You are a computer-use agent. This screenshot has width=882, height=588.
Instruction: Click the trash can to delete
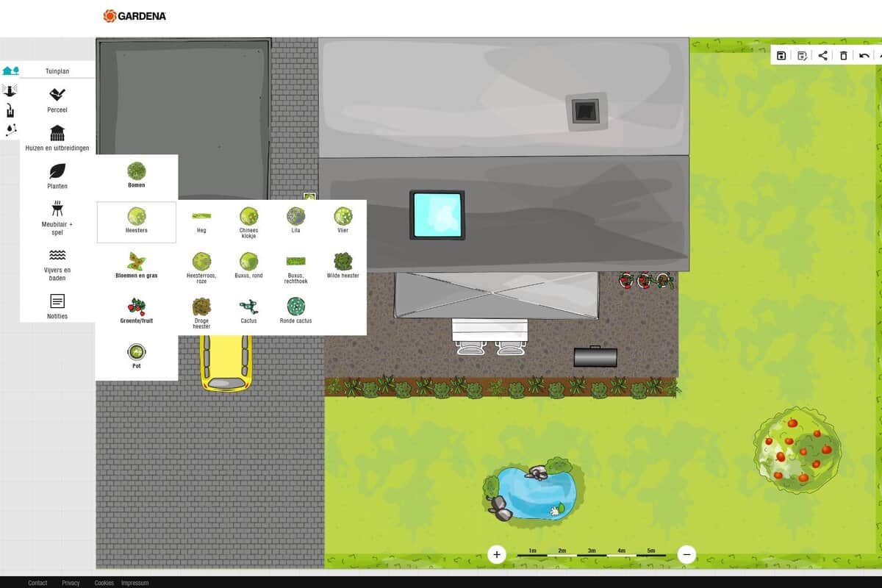842,55
